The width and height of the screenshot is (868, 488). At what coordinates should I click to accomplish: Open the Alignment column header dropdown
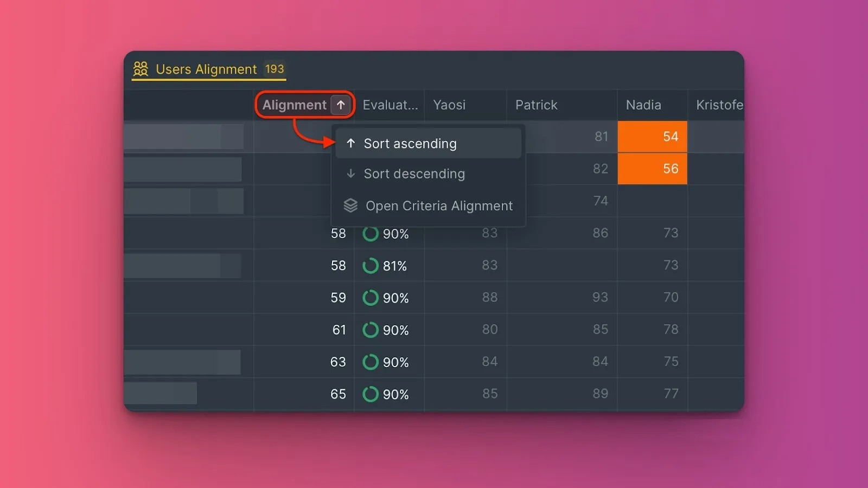(x=295, y=105)
